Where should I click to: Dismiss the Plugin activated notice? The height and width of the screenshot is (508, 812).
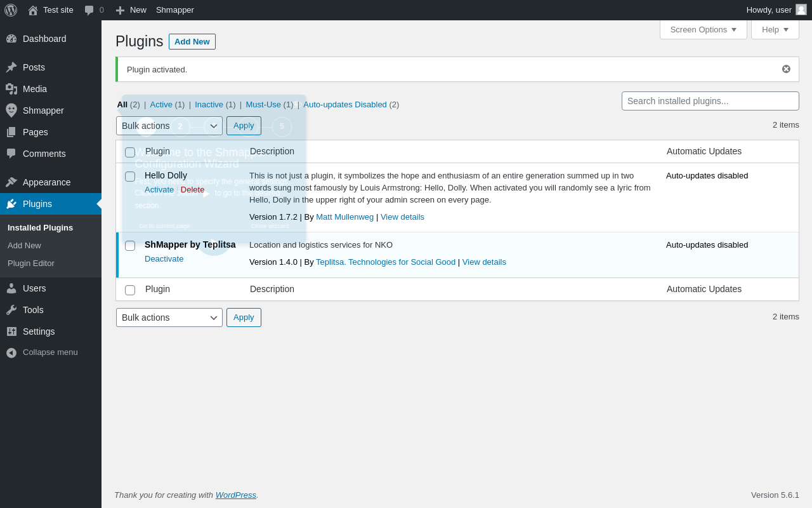pos(786,69)
